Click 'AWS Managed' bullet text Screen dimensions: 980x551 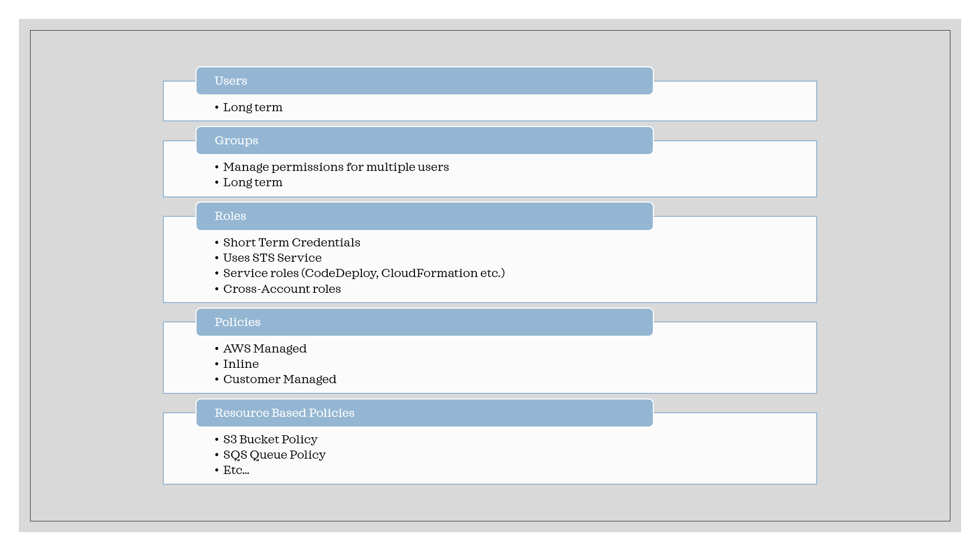tap(264, 349)
